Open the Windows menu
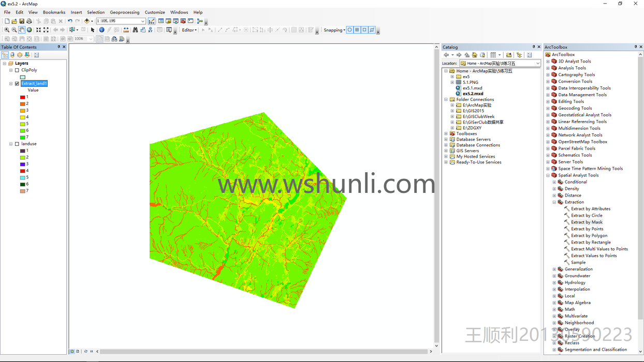 point(179,12)
